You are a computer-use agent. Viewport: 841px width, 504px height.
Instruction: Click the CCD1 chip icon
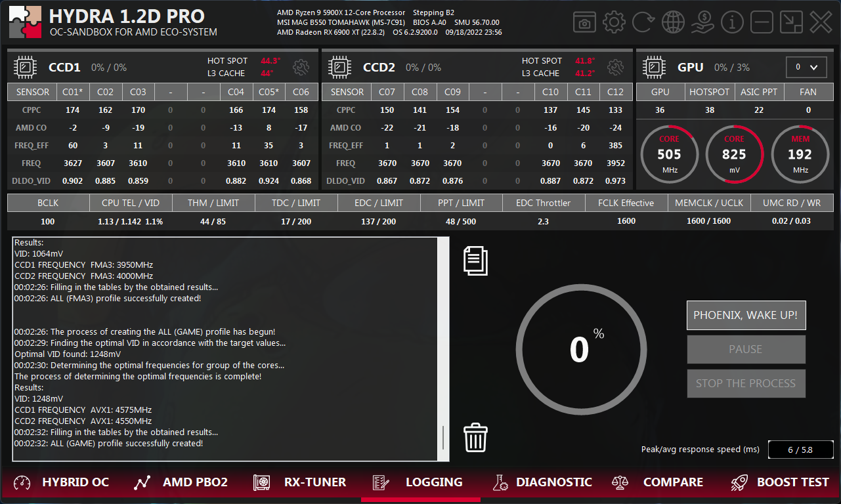pyautogui.click(x=26, y=67)
